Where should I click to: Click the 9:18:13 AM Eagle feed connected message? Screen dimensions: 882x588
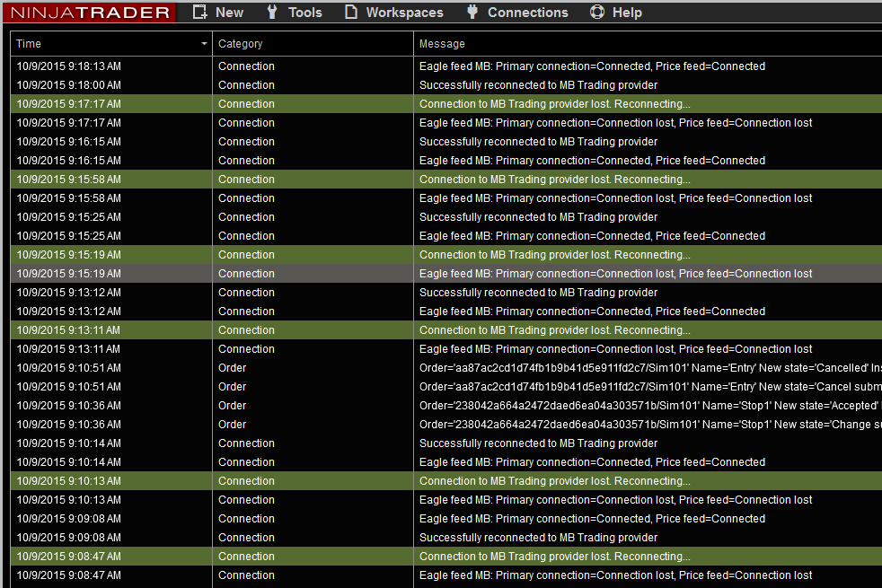pos(592,66)
